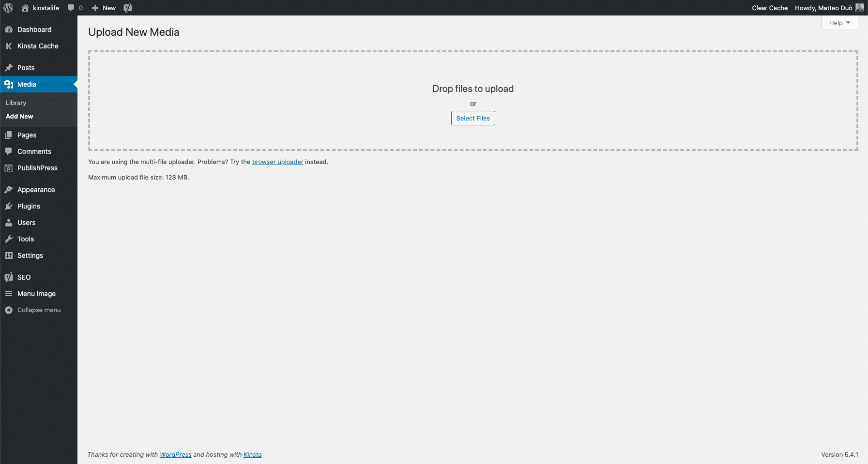Image resolution: width=868 pixels, height=464 pixels.
Task: Click the Posts pushpin icon
Action: [9, 67]
